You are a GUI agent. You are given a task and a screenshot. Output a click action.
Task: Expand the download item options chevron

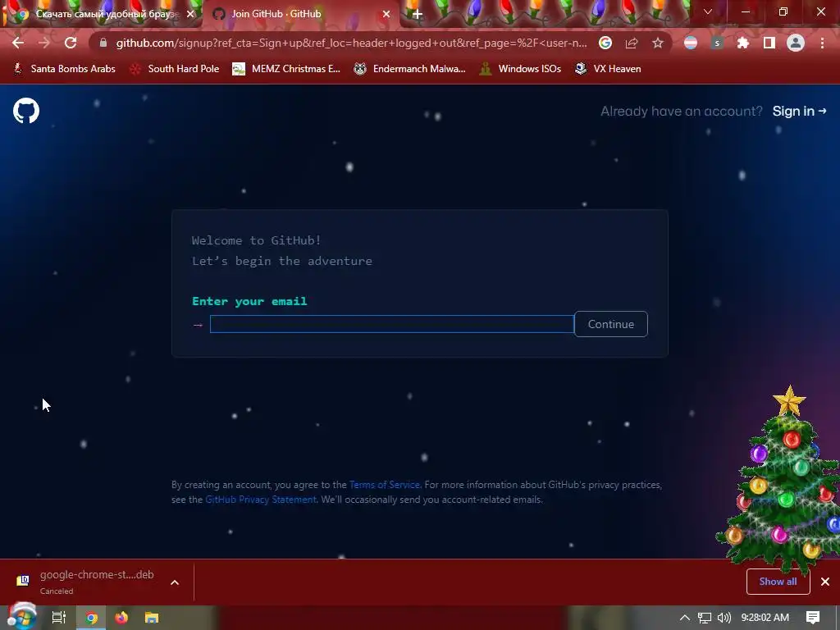(175, 582)
